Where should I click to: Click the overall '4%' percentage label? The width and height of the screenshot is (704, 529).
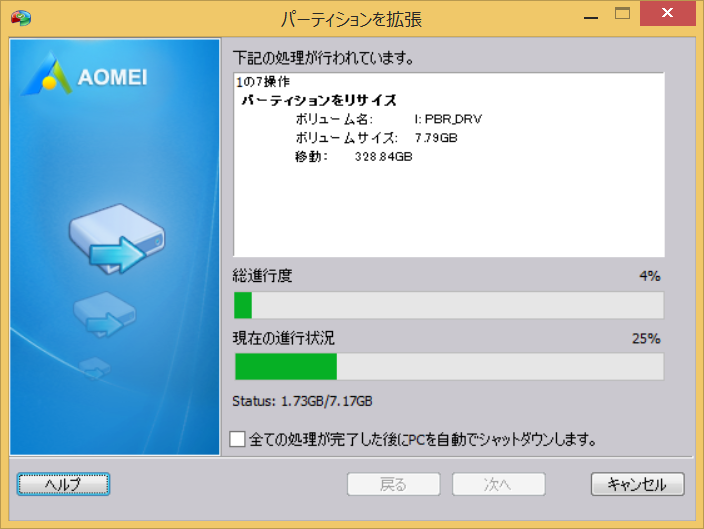(x=650, y=276)
